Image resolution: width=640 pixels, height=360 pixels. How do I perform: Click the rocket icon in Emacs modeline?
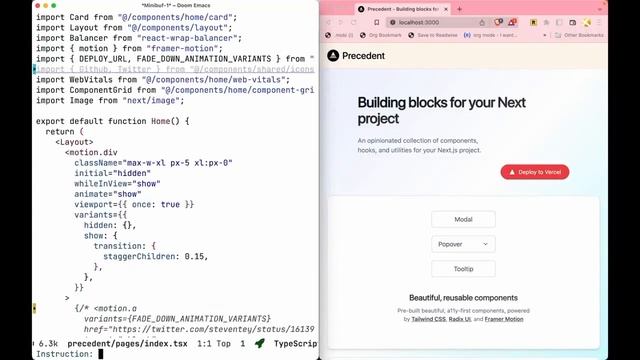[x=260, y=343]
